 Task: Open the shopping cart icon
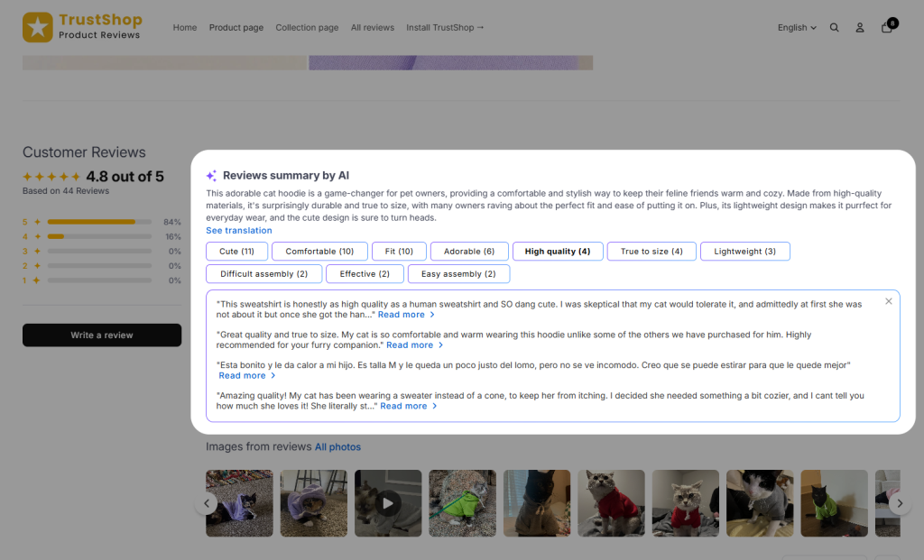(x=887, y=27)
